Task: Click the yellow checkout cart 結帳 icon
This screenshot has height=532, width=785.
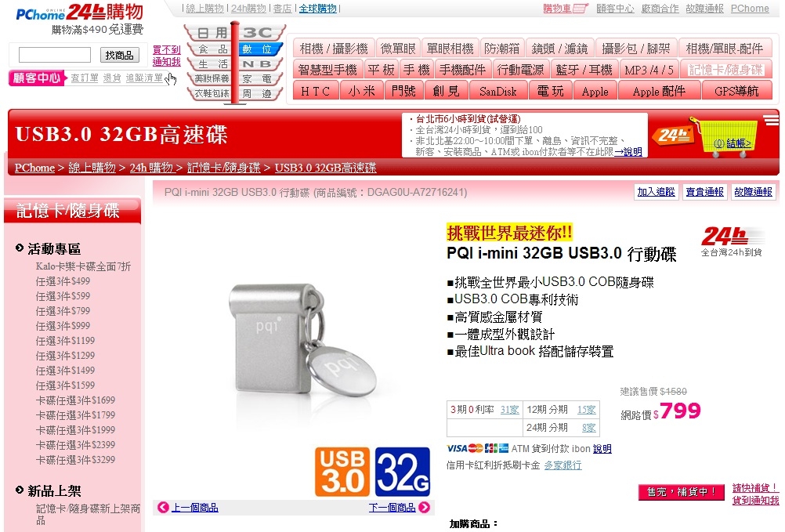Action: [726, 137]
